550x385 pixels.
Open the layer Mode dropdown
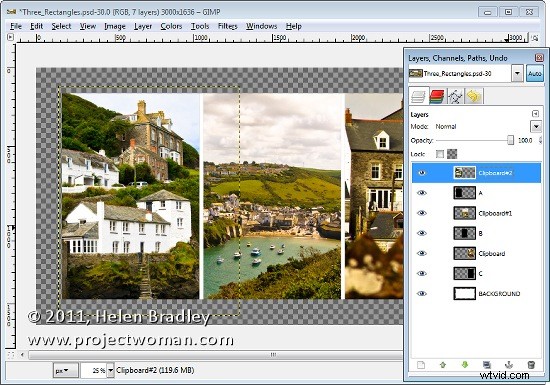[536, 126]
